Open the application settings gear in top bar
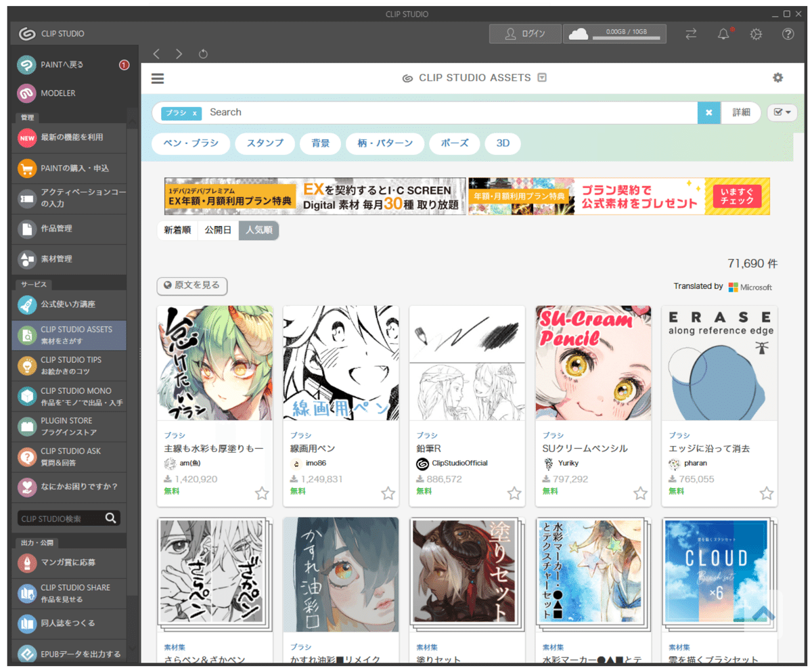The image size is (812, 670). pos(756,34)
